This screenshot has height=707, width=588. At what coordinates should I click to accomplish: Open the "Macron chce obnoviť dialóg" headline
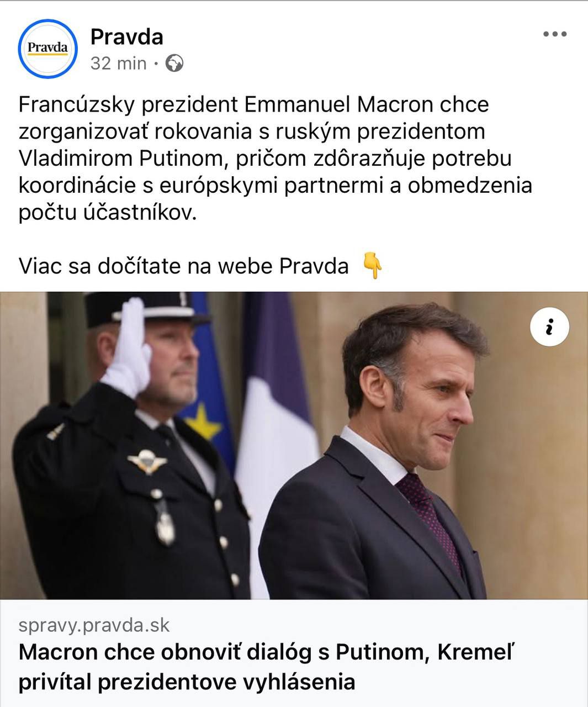(x=266, y=652)
